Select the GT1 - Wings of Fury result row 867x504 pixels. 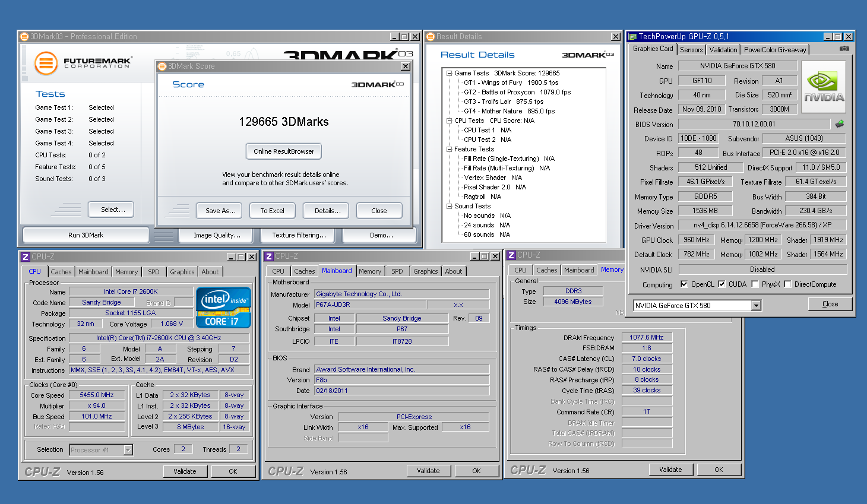coord(511,83)
